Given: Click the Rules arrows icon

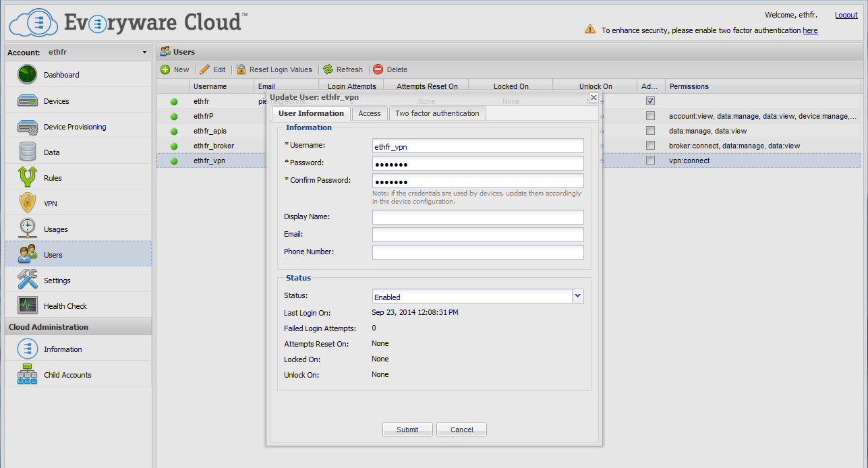Looking at the screenshot, I should coord(28,177).
